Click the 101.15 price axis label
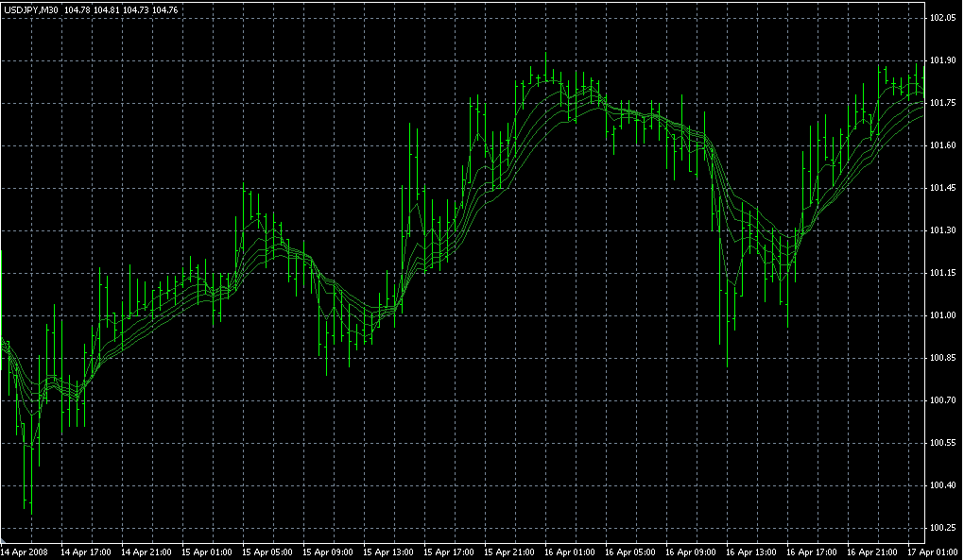 [943, 273]
